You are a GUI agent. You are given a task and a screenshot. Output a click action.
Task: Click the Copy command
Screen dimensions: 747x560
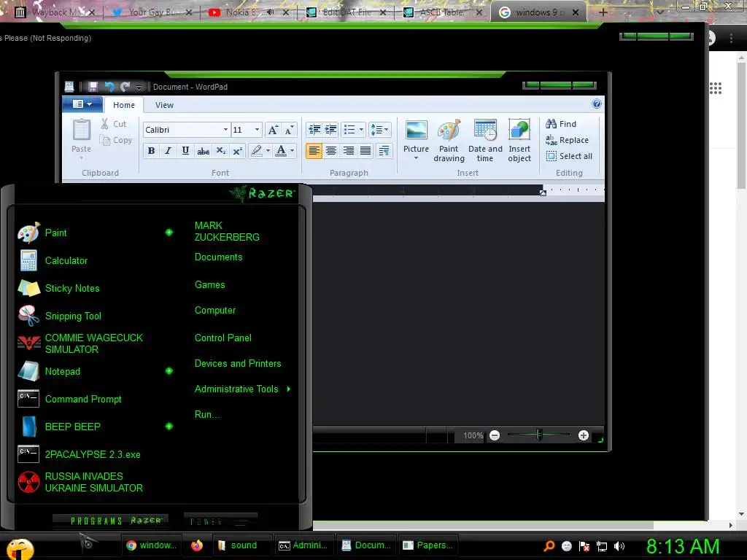tap(115, 140)
